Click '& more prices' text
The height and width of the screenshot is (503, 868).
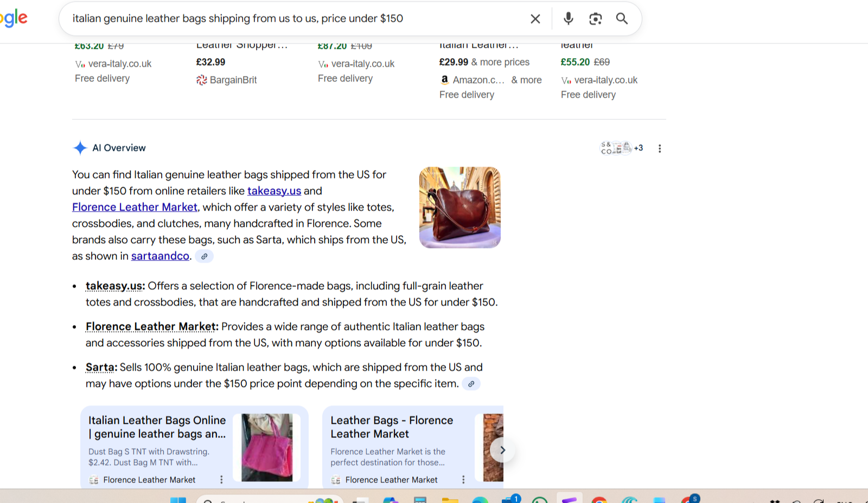[x=500, y=62]
